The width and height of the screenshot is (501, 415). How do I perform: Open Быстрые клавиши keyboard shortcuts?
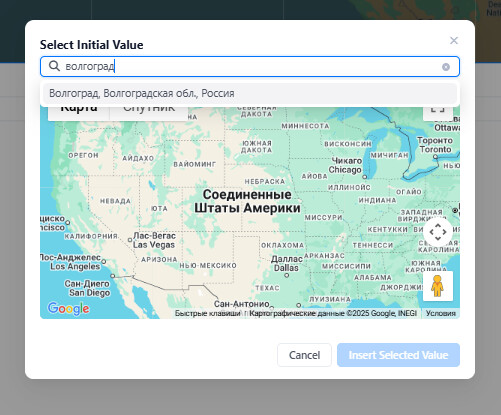[x=208, y=313]
